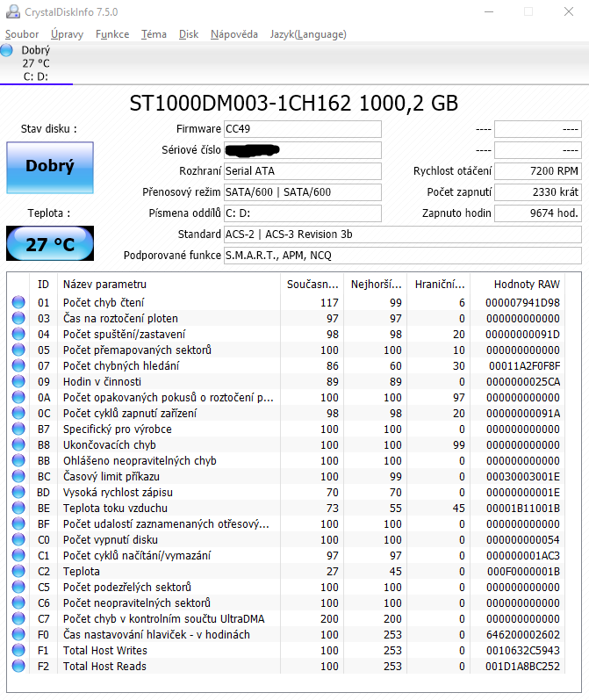Open the Úpravy menu
589x700 pixels.
click(x=67, y=34)
